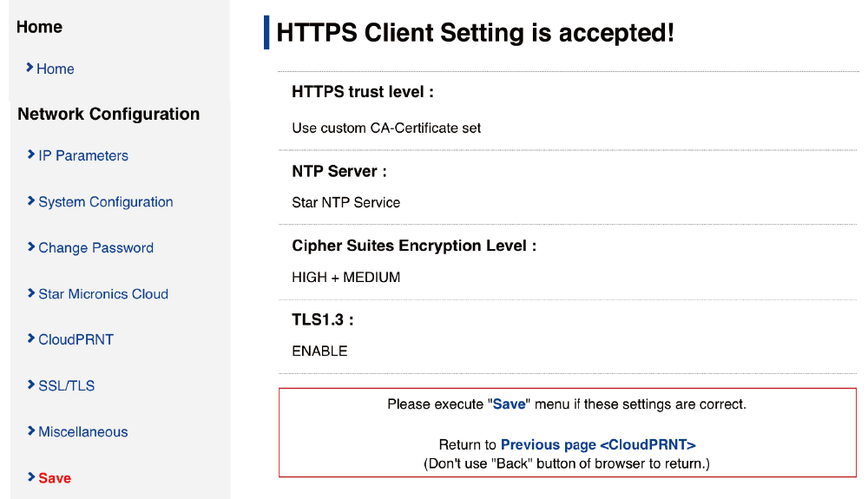The width and height of the screenshot is (868, 499).
Task: Go to Miscellaneous settings
Action: pos(83,432)
